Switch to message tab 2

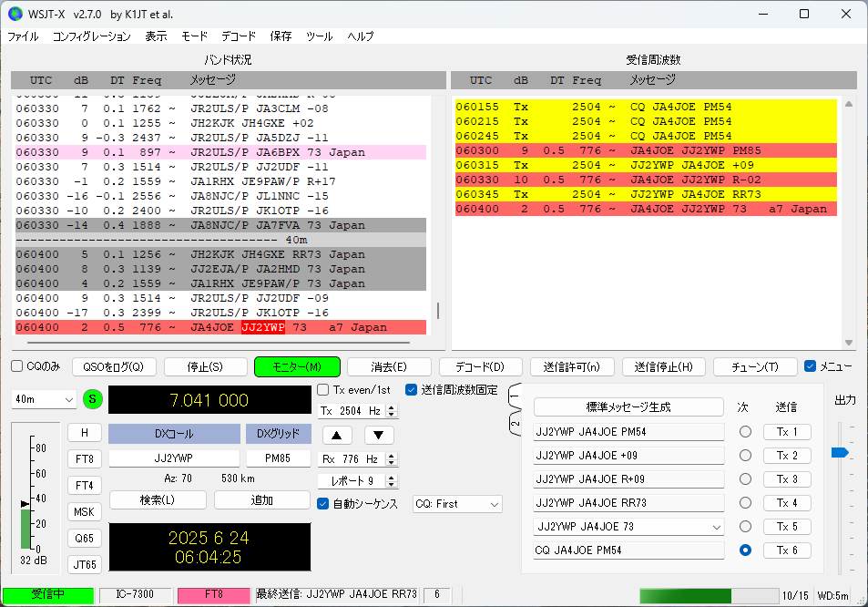pos(515,424)
